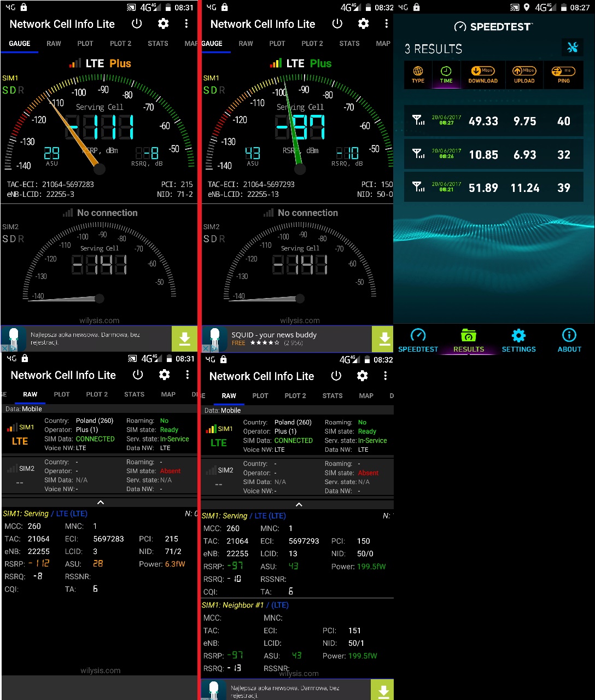The height and width of the screenshot is (700, 595).
Task: Switch to the STATS tab on the 08:32 gauge screen
Action: tap(349, 43)
